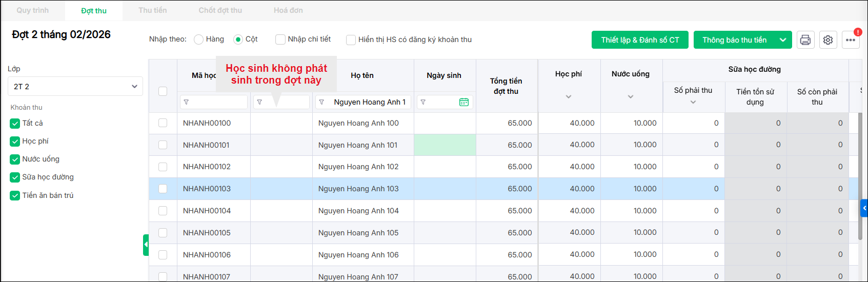Click the vertical table scrollbar
868x282 pixels.
coord(860,176)
